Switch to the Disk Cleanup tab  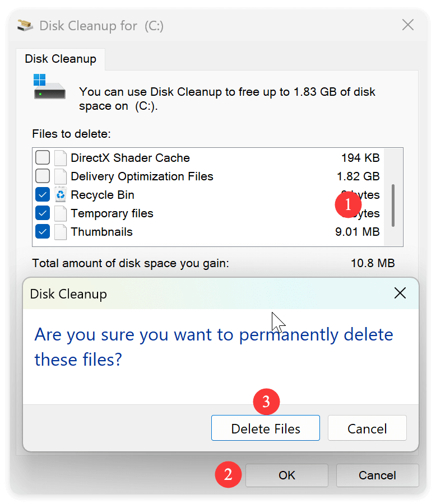[61, 58]
